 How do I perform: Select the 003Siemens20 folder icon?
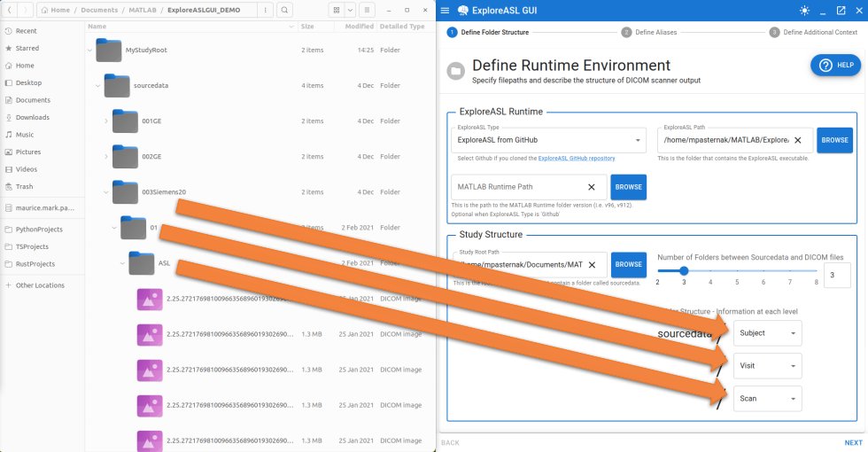pyautogui.click(x=125, y=191)
